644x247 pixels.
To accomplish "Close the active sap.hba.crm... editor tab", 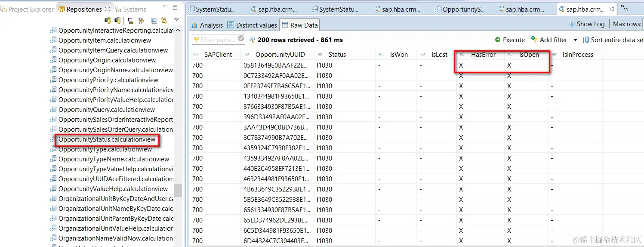I will (x=611, y=9).
